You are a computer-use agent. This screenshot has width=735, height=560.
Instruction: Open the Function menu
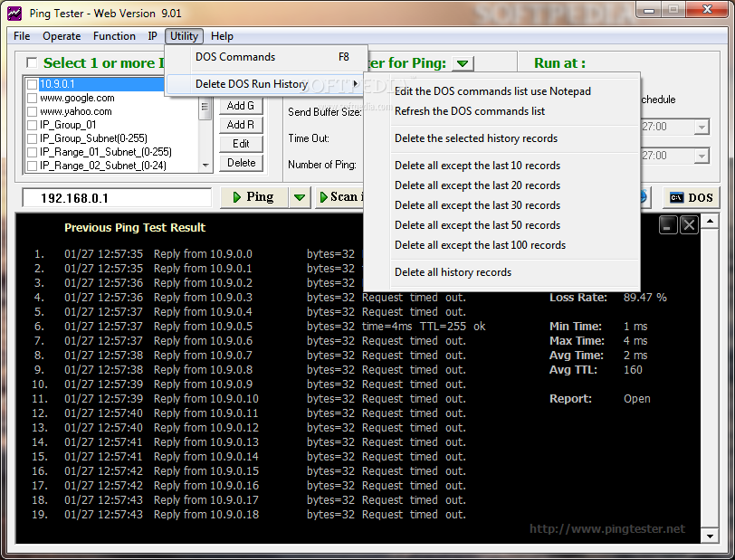coord(114,36)
